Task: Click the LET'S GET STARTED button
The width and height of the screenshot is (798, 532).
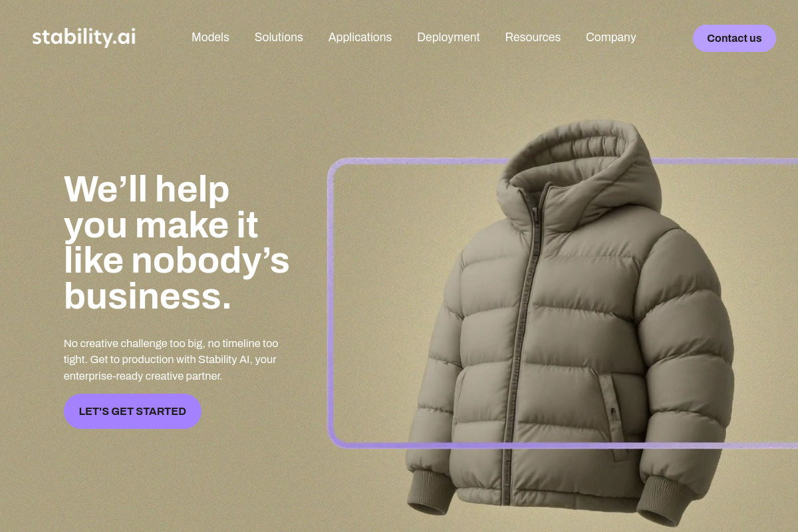Action: pos(132,411)
